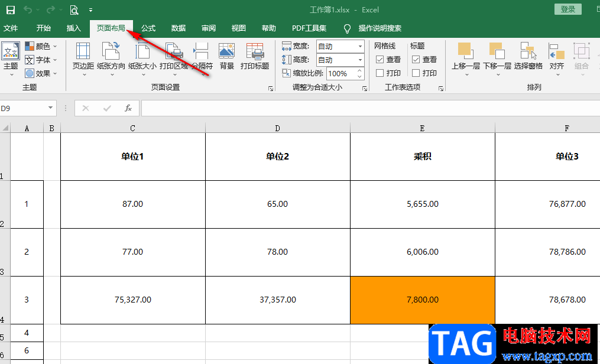Open Bring Forward dropdown arrow
Screen dimensions: 600x364
click(x=466, y=74)
